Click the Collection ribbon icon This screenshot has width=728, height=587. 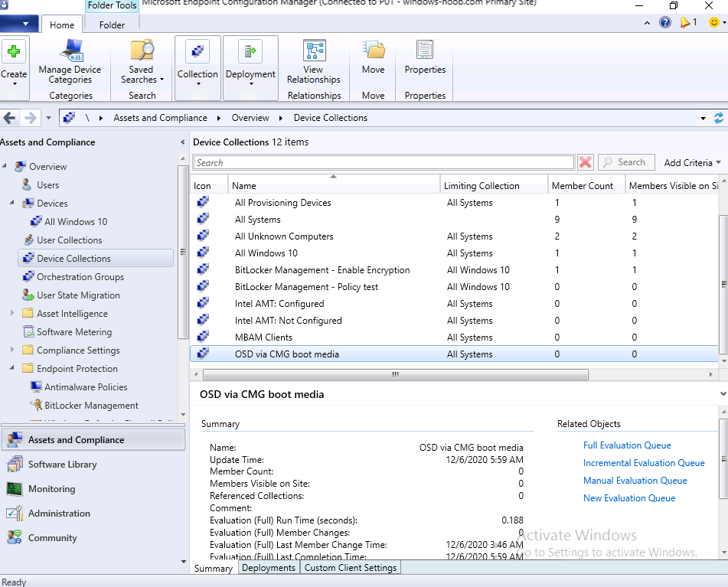click(x=198, y=51)
